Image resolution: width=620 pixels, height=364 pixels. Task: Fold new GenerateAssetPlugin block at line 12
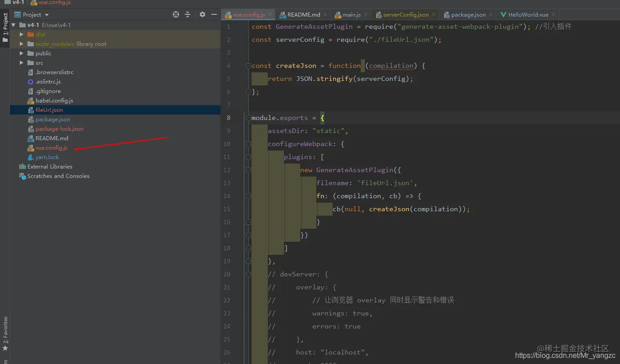pos(248,170)
